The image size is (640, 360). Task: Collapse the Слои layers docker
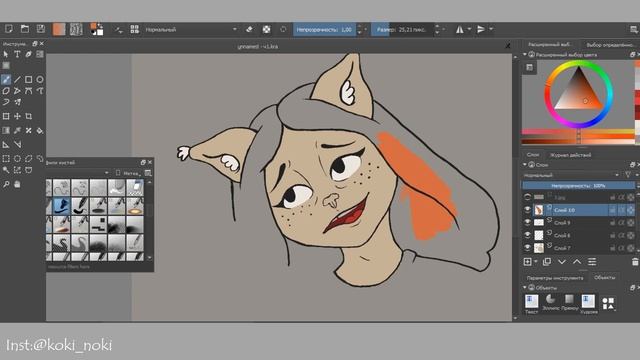pos(525,164)
